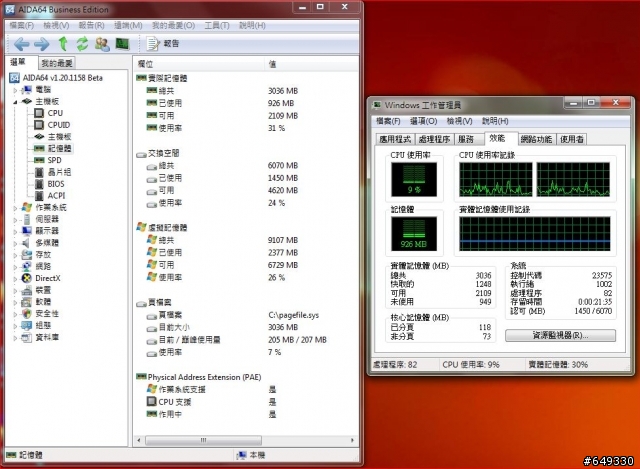Select the 主機板 item under the motherboard branch
Image resolution: width=640 pixels, height=469 pixels.
click(x=60, y=137)
